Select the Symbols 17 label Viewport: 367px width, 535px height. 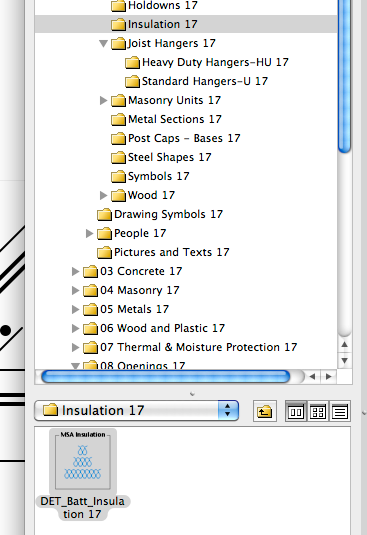coord(159,176)
